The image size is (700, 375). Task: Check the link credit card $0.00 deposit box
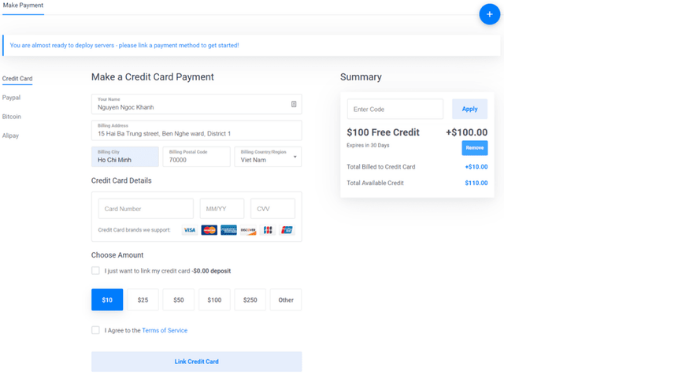point(95,271)
